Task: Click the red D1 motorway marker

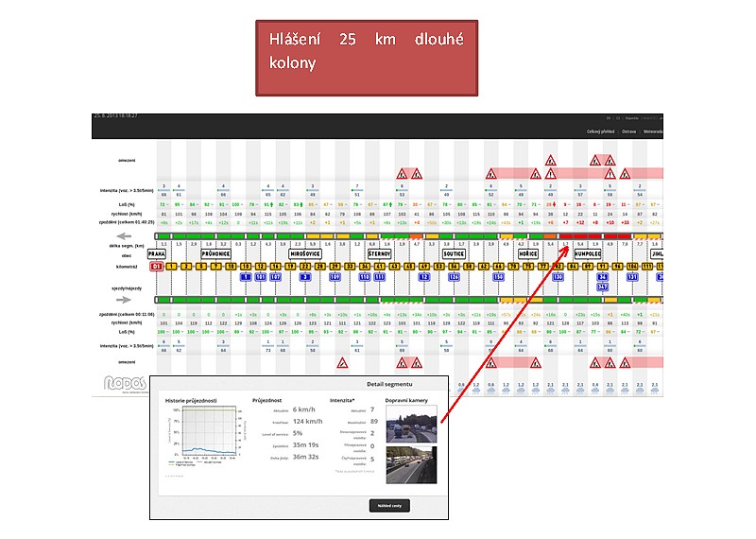Action: 156,267
